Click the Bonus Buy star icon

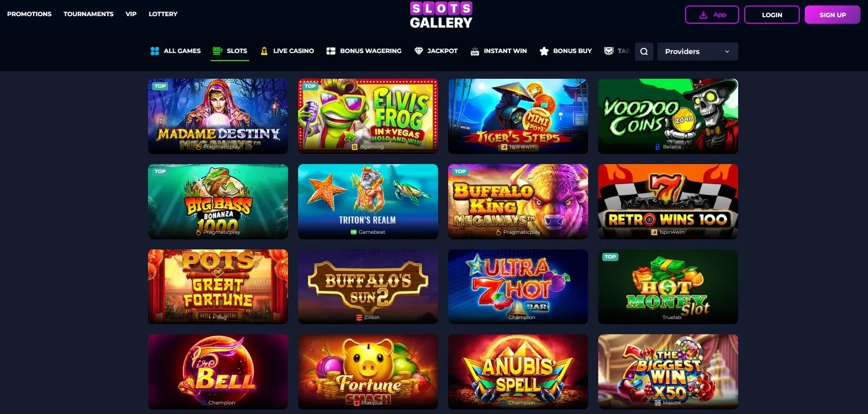pyautogui.click(x=544, y=51)
